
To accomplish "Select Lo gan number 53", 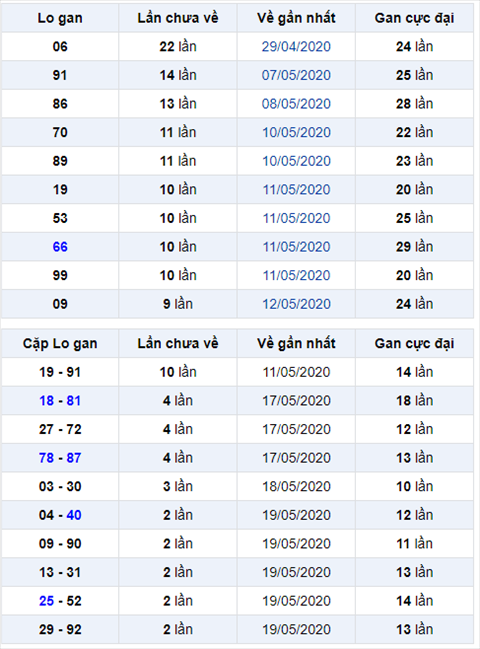I will pyautogui.click(x=60, y=218).
